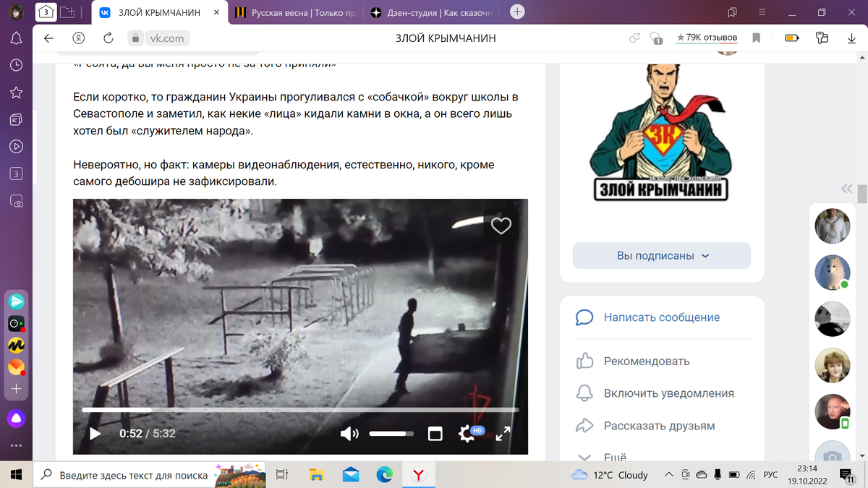Enable battery saving mode icon
868x488 pixels.
click(x=789, y=38)
